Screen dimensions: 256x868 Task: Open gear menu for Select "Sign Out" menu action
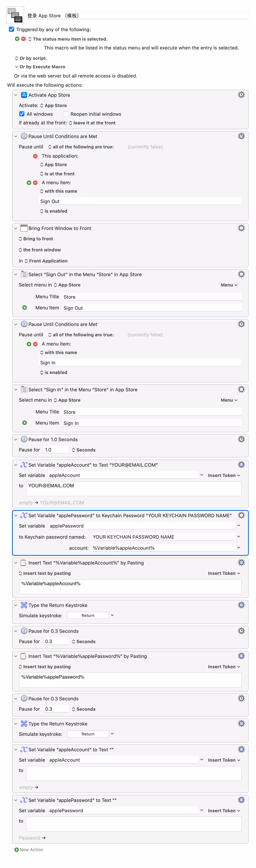click(x=241, y=274)
